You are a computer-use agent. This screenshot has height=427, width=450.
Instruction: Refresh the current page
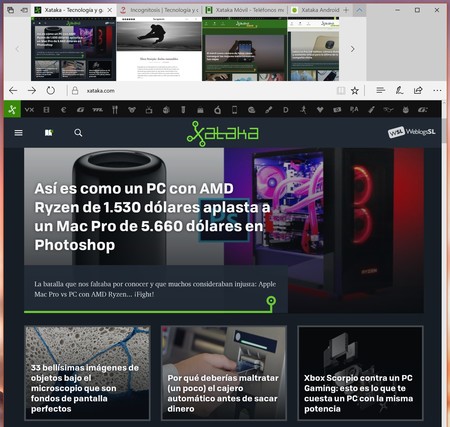50,90
